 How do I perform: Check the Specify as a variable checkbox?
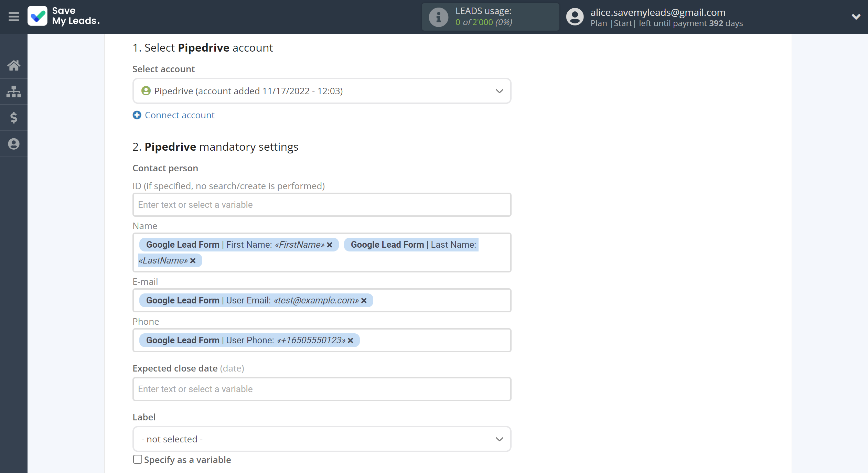coord(137,459)
